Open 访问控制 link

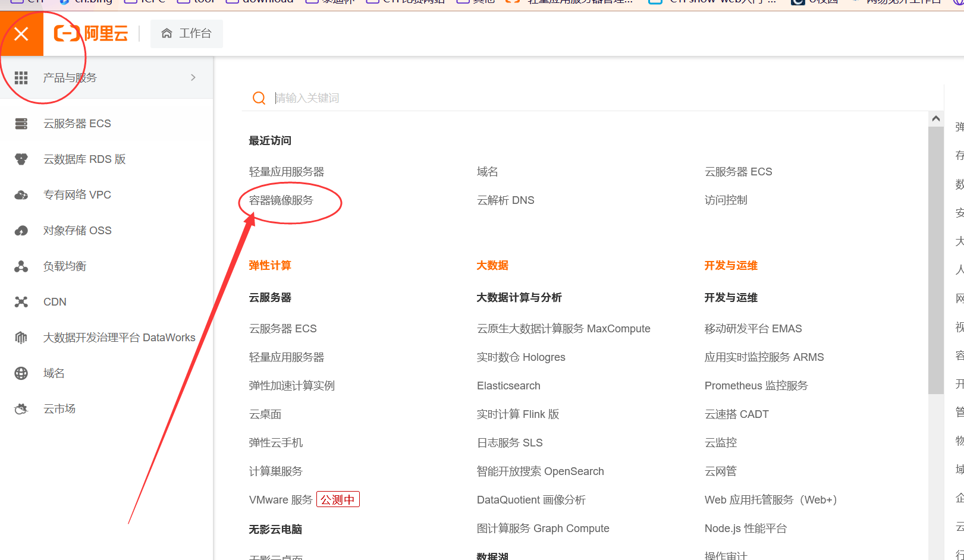[726, 200]
